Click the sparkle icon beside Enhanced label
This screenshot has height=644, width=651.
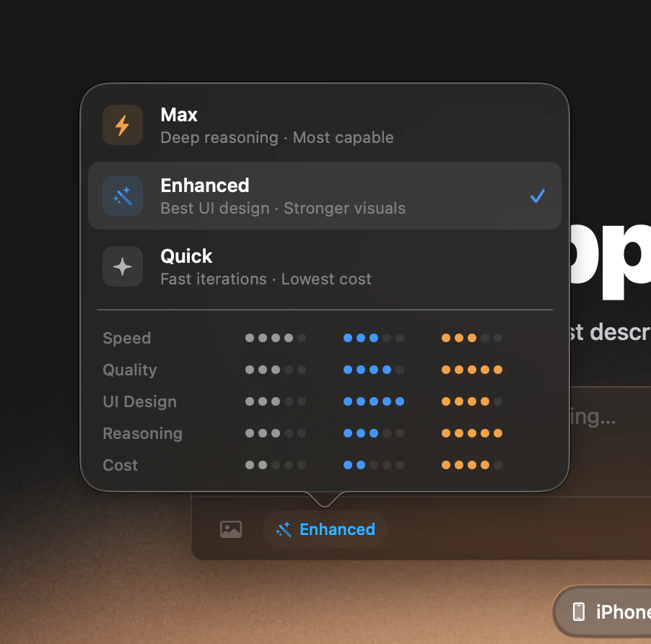pyautogui.click(x=284, y=529)
